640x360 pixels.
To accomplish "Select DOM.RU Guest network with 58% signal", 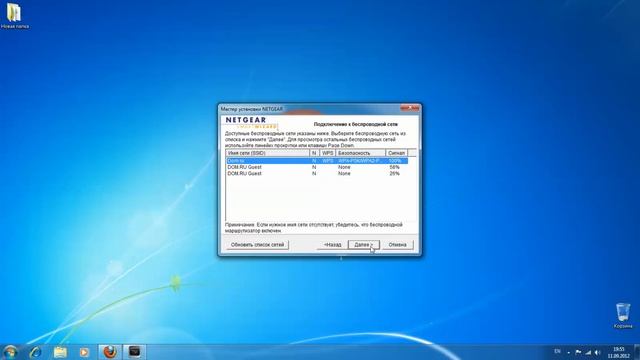I will pos(317,167).
